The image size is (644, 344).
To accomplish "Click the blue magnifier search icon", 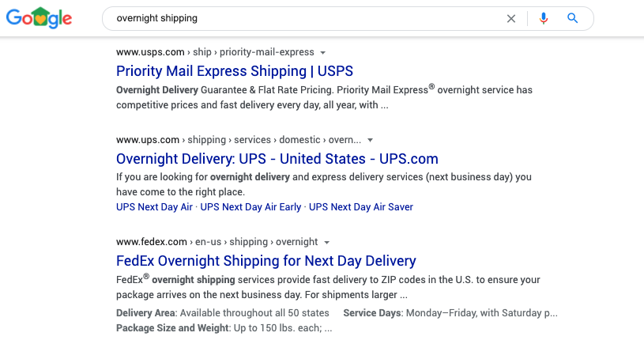I will (573, 18).
